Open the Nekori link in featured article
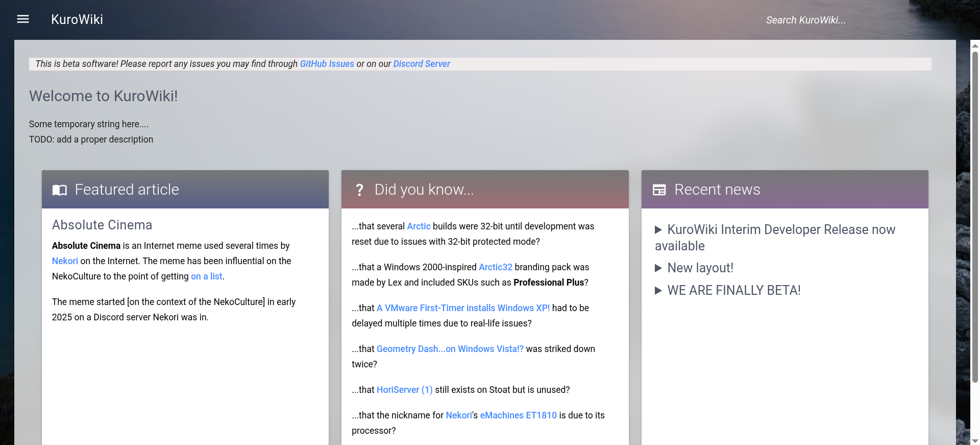The image size is (980, 445). click(65, 261)
